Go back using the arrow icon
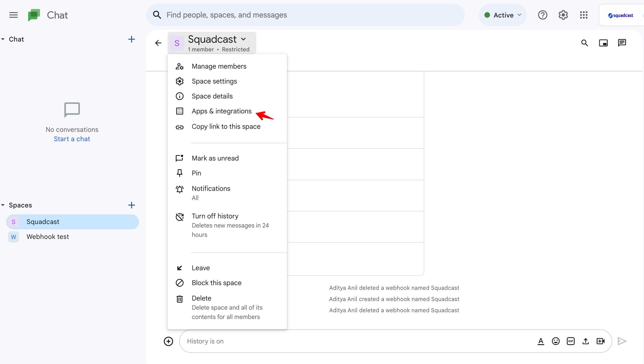This screenshot has height=364, width=644. 158,43
